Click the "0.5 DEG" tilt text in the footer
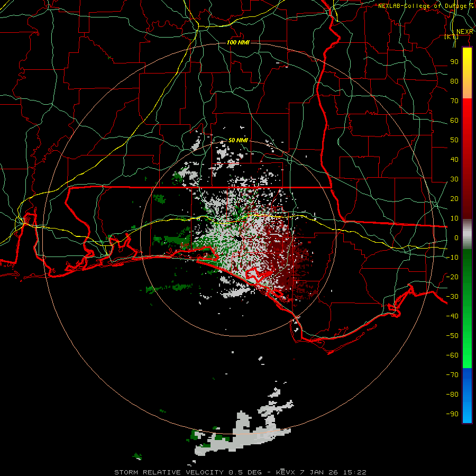Screen dimensions: 476x476 tap(244, 472)
